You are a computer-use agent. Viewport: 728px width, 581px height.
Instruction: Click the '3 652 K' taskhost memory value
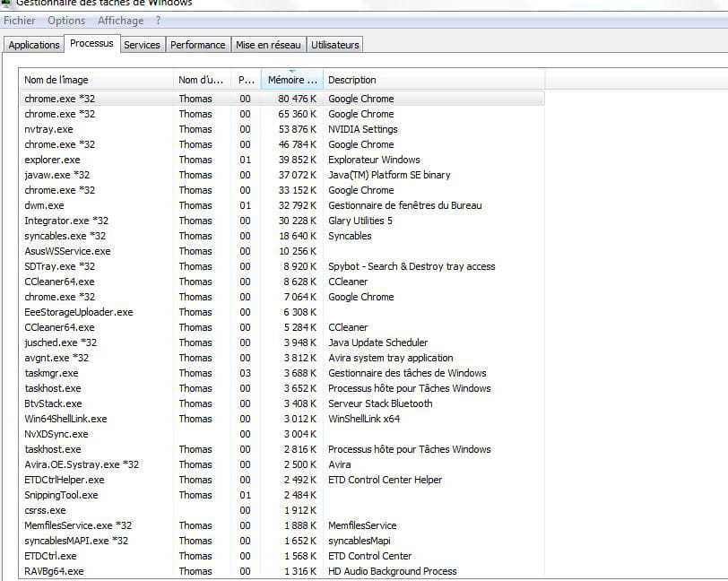click(x=300, y=388)
